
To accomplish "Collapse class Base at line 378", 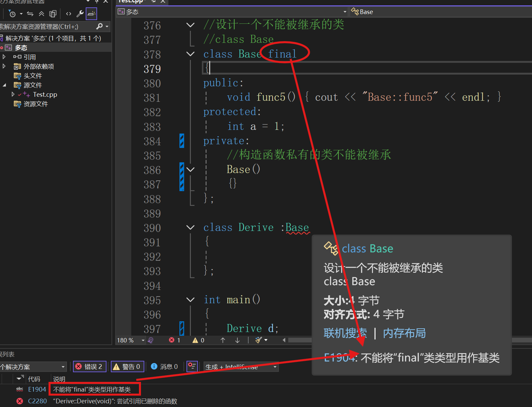I will click(x=190, y=54).
